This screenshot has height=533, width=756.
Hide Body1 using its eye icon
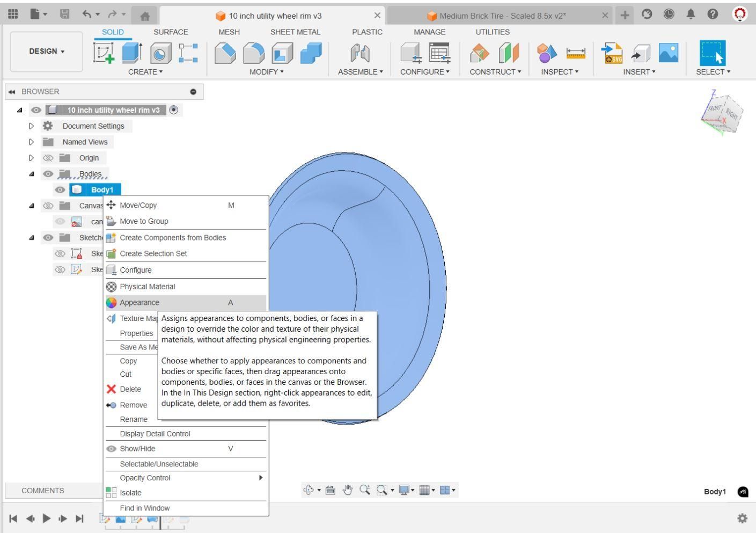click(60, 189)
